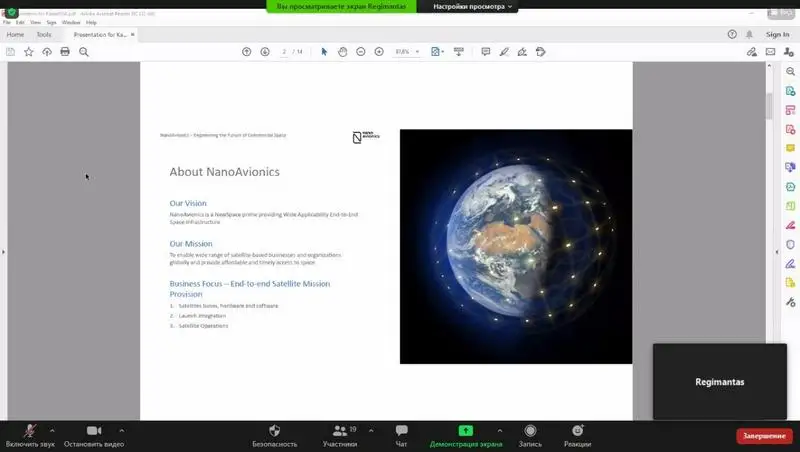Add a comment with the speech bubble icon
This screenshot has width=800, height=452.
tap(486, 52)
